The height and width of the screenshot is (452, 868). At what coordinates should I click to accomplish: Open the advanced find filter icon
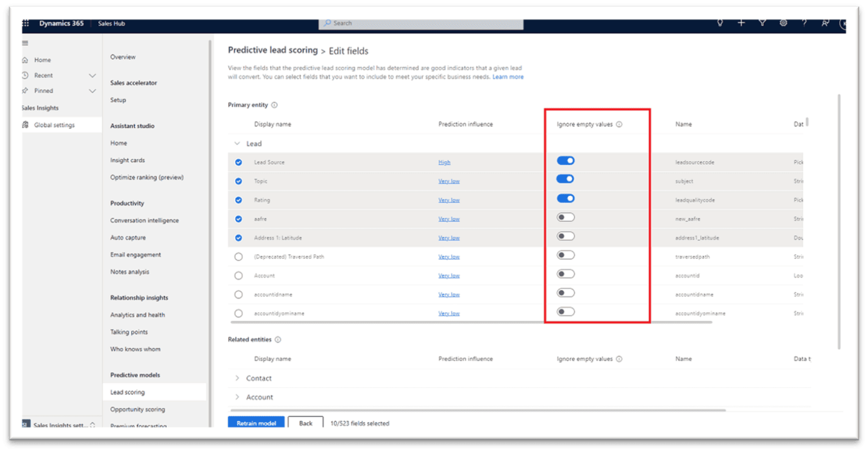(762, 23)
